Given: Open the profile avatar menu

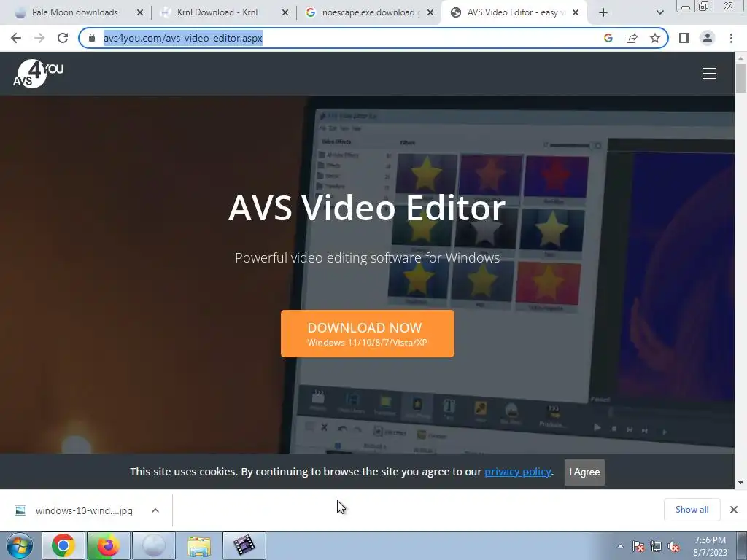Looking at the screenshot, I should [708, 38].
